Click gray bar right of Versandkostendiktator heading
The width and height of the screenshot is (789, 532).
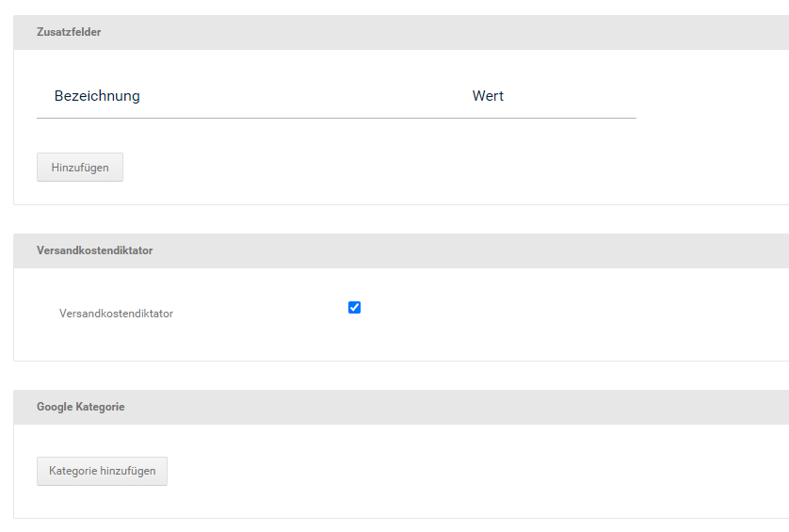(x=471, y=251)
